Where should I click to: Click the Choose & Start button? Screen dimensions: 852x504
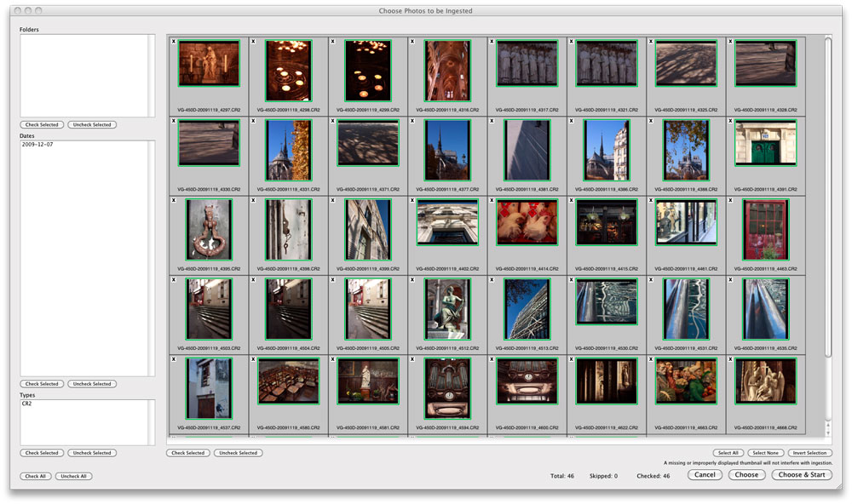(802, 475)
